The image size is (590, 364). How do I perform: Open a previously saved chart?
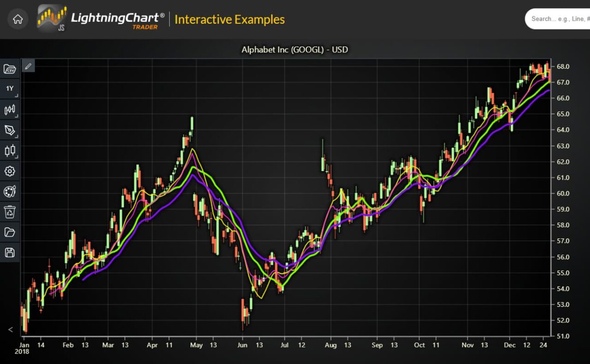[9, 232]
